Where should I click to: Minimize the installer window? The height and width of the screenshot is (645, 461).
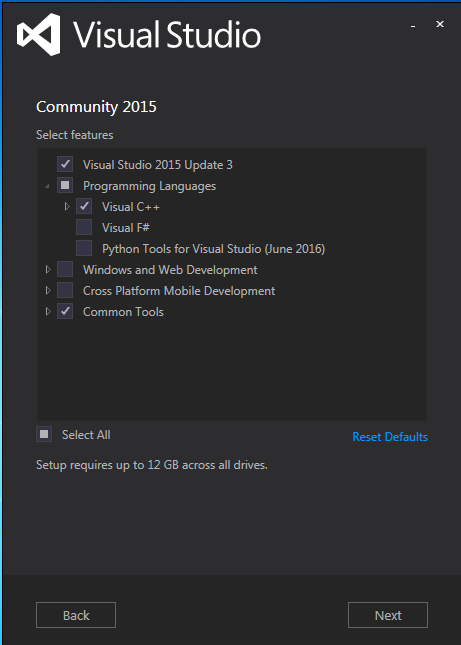click(413, 26)
